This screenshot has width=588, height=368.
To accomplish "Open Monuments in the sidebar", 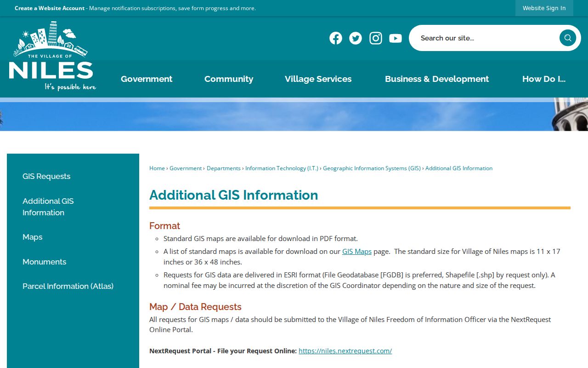I will [44, 262].
